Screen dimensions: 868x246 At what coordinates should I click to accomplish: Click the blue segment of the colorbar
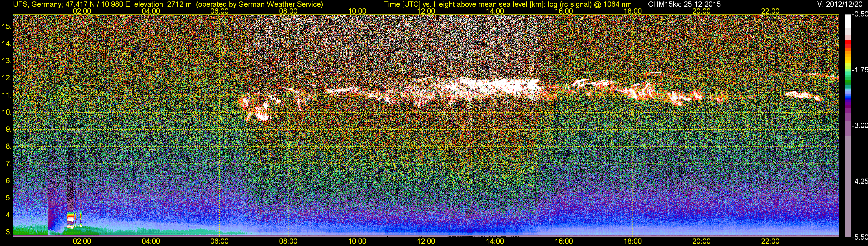[x=847, y=98]
